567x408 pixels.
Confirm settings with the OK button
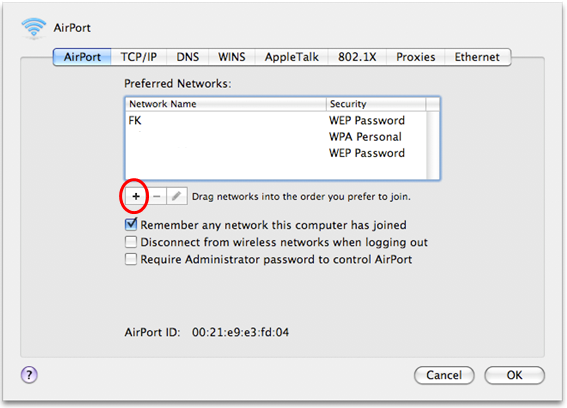click(x=514, y=375)
